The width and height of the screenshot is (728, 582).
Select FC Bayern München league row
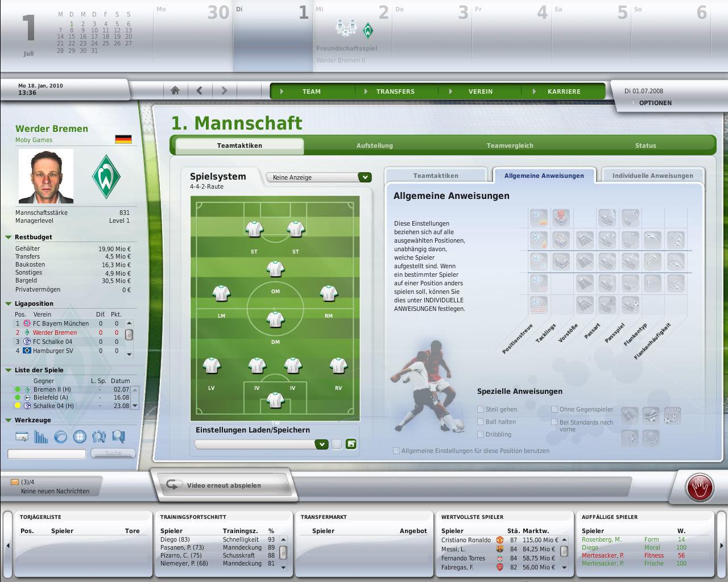coord(68,323)
